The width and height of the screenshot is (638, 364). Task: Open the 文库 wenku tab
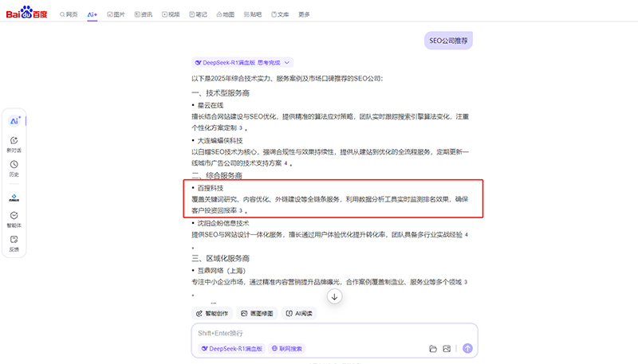pos(280,14)
